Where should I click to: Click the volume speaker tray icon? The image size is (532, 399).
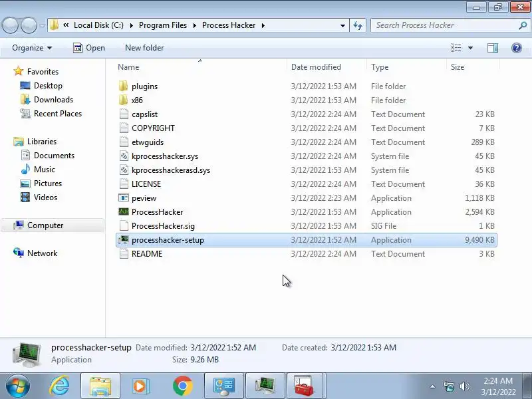[x=464, y=386]
